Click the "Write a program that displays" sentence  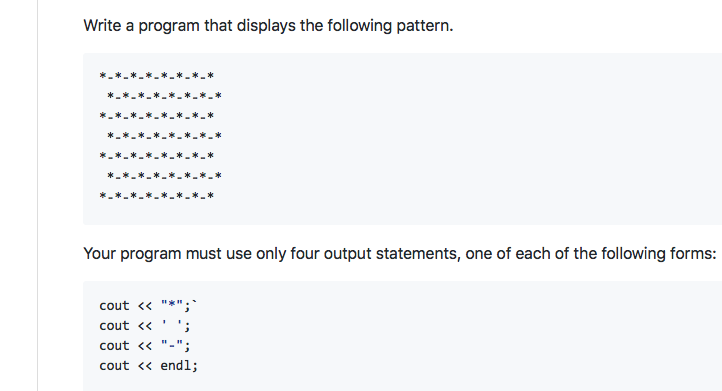pos(268,26)
